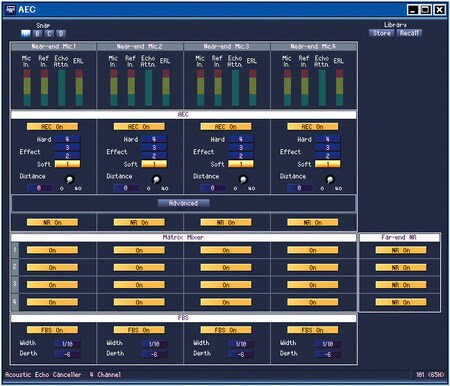
Task: Select Snap preset C
Action: (49, 33)
